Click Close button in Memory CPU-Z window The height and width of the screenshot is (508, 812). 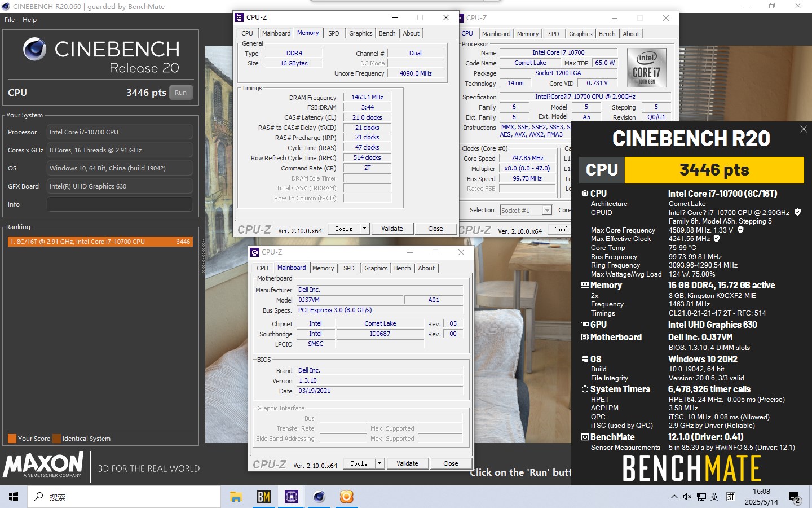[x=435, y=229]
